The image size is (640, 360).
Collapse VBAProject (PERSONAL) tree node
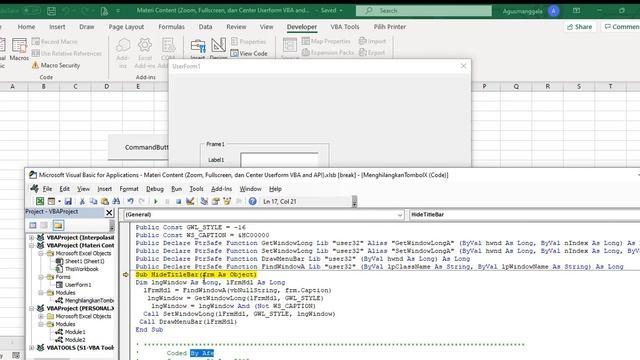point(31,309)
